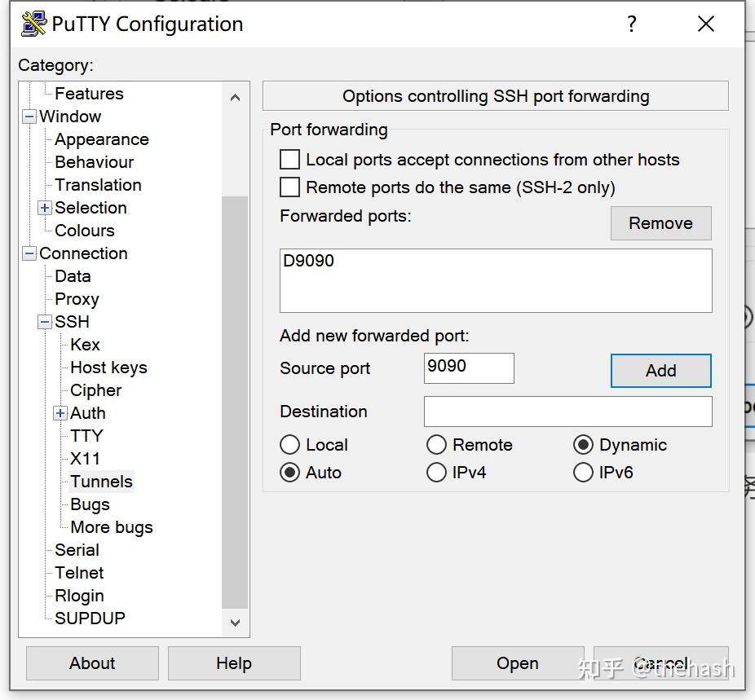Open the Serial category
The image size is (755, 700).
click(x=77, y=550)
